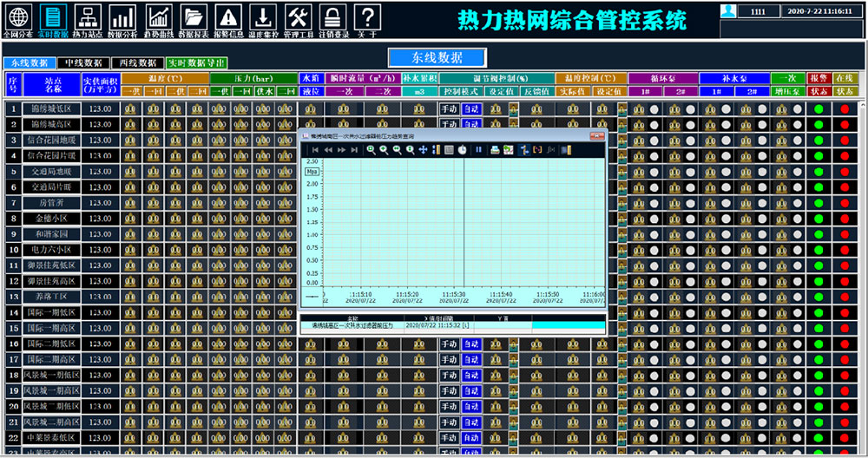Select the 实时数据 document icon

pyautogui.click(x=53, y=17)
